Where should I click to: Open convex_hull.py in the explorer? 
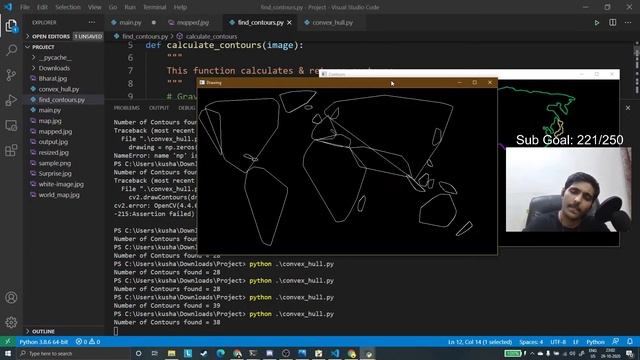59,89
